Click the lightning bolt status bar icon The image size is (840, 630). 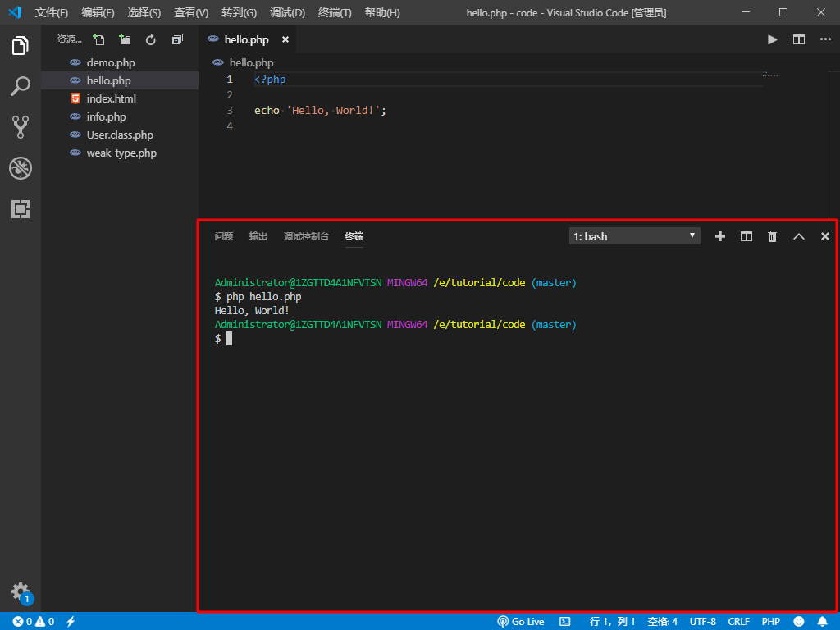(x=71, y=622)
